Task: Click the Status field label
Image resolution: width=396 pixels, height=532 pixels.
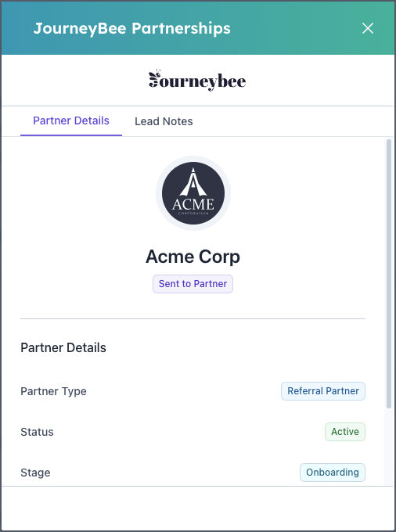Action: coord(37,432)
